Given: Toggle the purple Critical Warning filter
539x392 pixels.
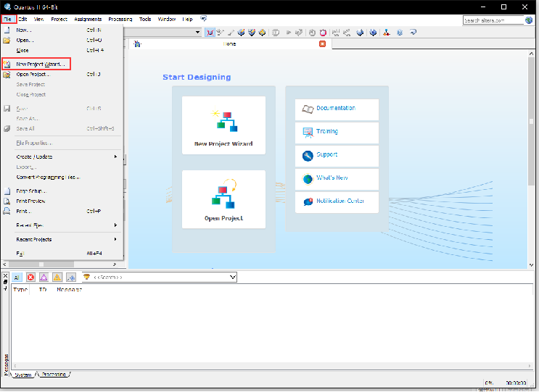Looking at the screenshot, I should click(x=44, y=277).
